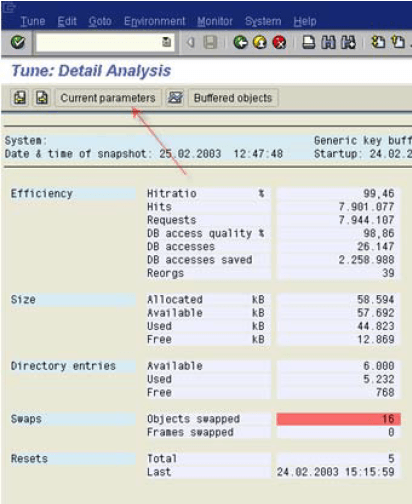Screen dimensions: 412x504
Task: Open the command field history dropdown
Action: [166, 42]
